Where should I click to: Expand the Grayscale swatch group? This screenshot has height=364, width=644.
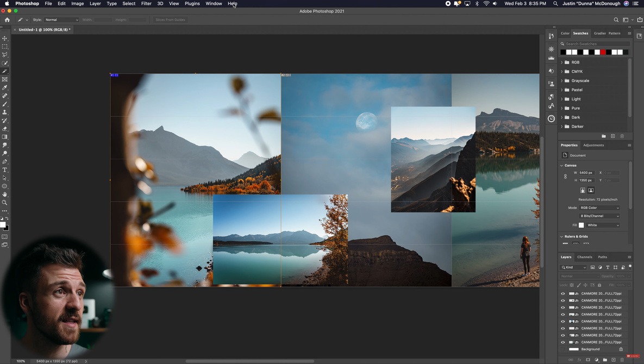[562, 80]
